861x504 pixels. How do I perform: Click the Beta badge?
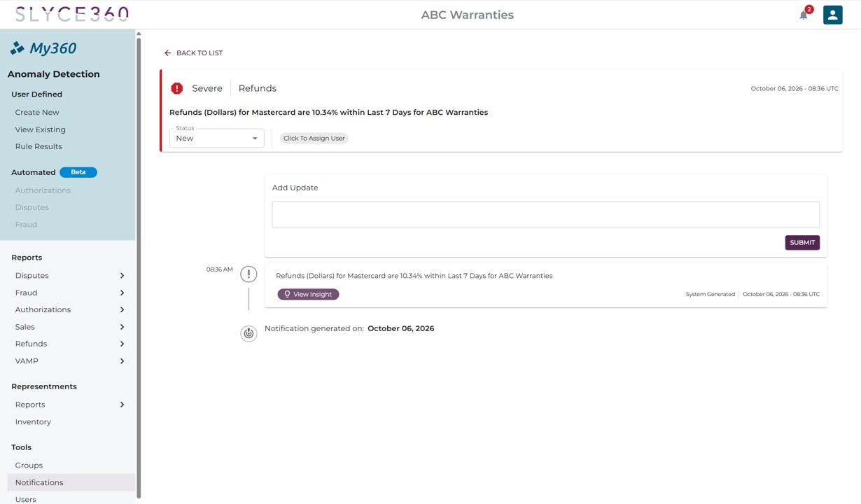click(78, 172)
